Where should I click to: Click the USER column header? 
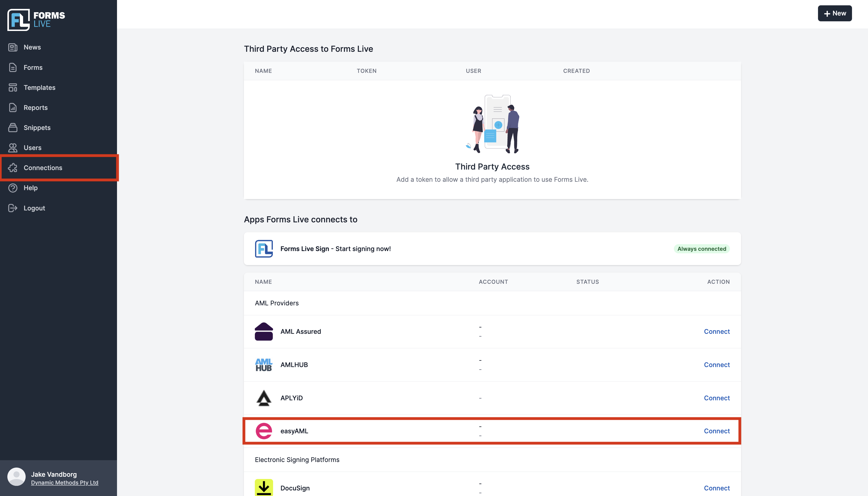(x=473, y=71)
